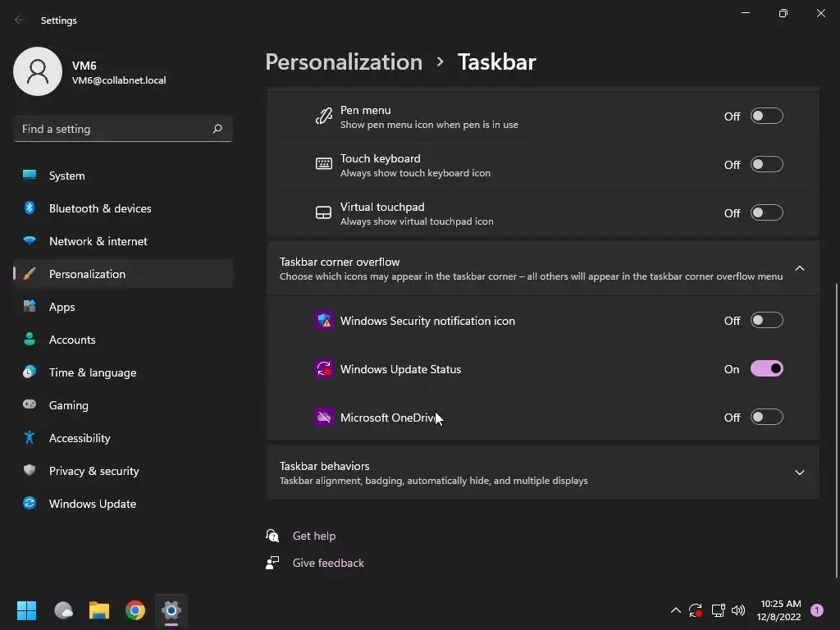Viewport: 840px width, 630px height.
Task: Open Chrome from the taskbar
Action: (135, 610)
